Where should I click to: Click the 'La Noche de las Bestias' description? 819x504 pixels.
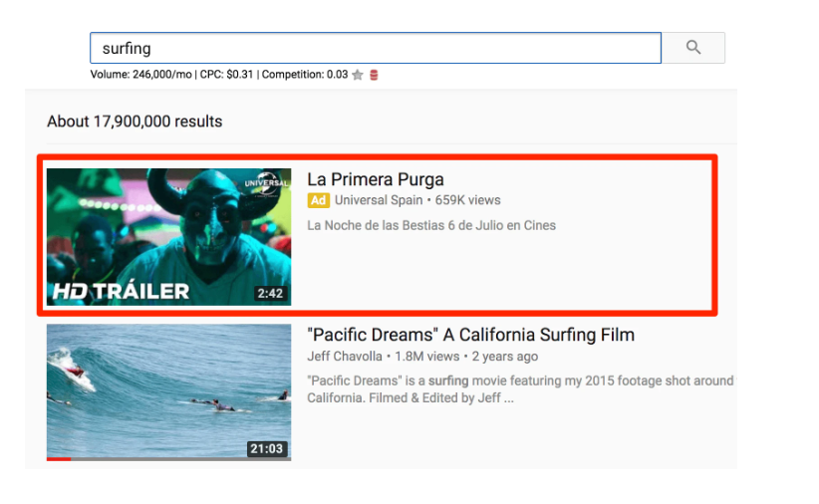[431, 225]
